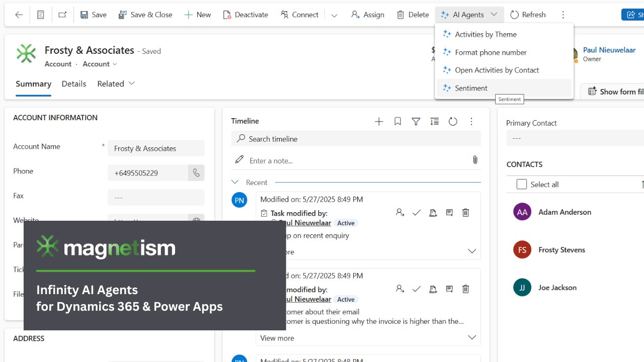Screen dimensions: 644x362
Task: Expand the Connect options chevron
Action: tap(334, 15)
